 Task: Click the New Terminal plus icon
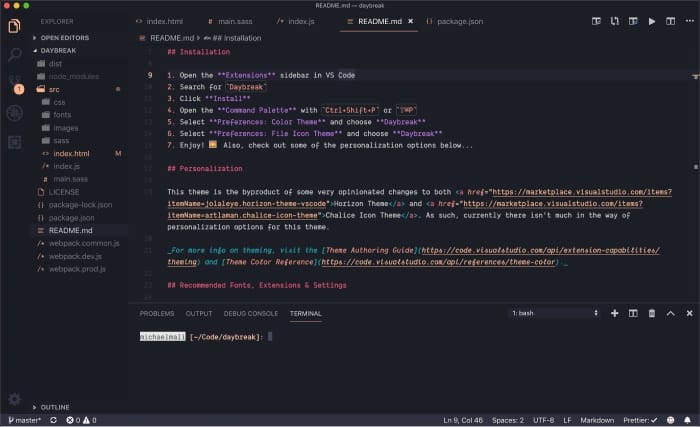pyautogui.click(x=615, y=313)
